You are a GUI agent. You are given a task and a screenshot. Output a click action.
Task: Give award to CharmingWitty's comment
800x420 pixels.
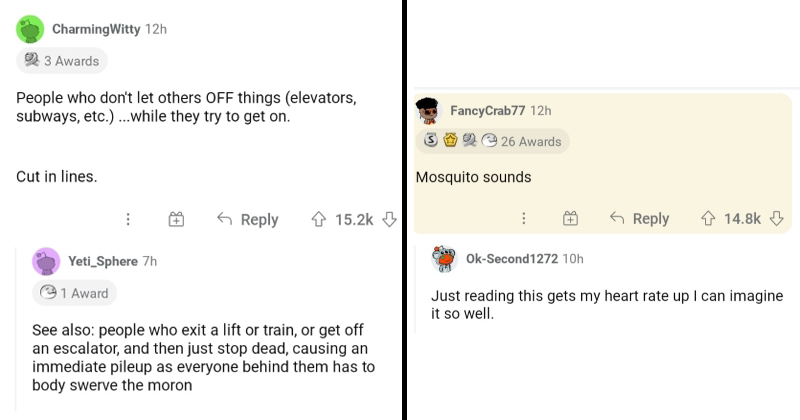coord(175,219)
